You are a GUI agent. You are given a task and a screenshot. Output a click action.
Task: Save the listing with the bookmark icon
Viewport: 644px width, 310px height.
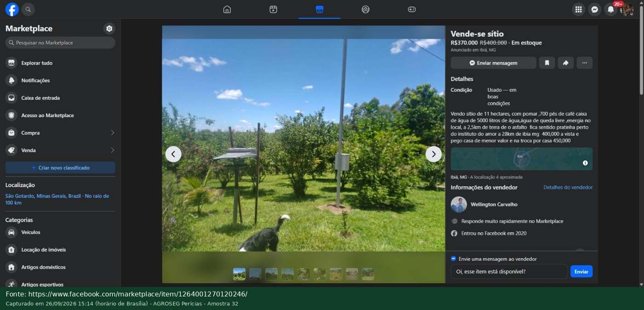(547, 63)
